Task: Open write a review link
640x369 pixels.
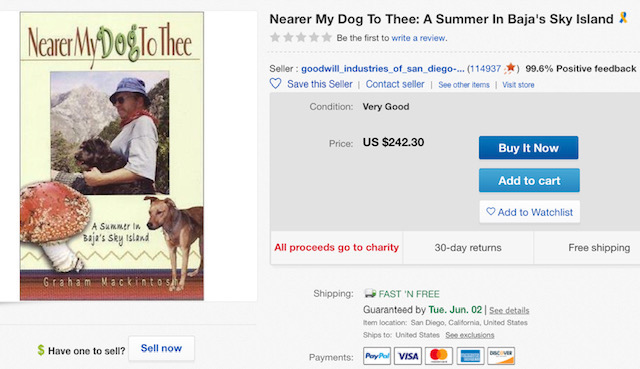Action: (418, 38)
